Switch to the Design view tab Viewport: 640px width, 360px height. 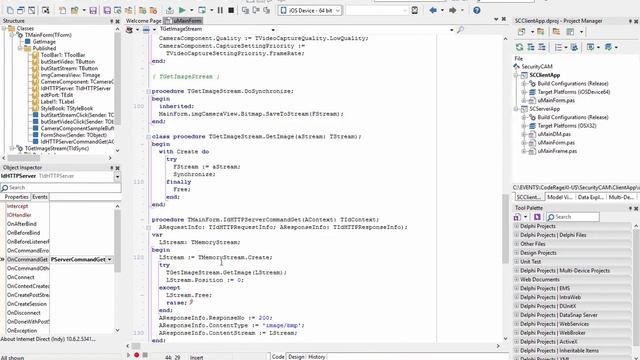pos(296,357)
